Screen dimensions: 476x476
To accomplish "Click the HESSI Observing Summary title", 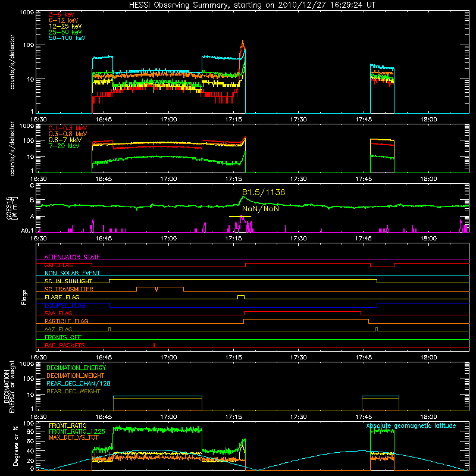I will click(252, 5).
